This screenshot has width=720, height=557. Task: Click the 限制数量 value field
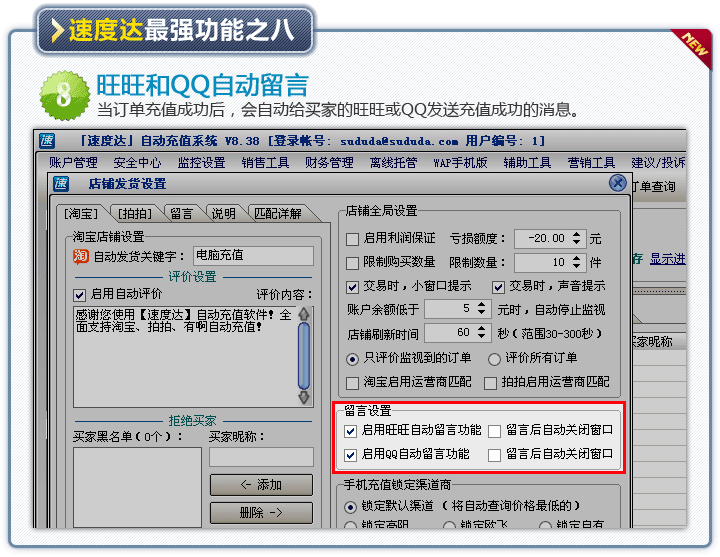click(x=543, y=263)
